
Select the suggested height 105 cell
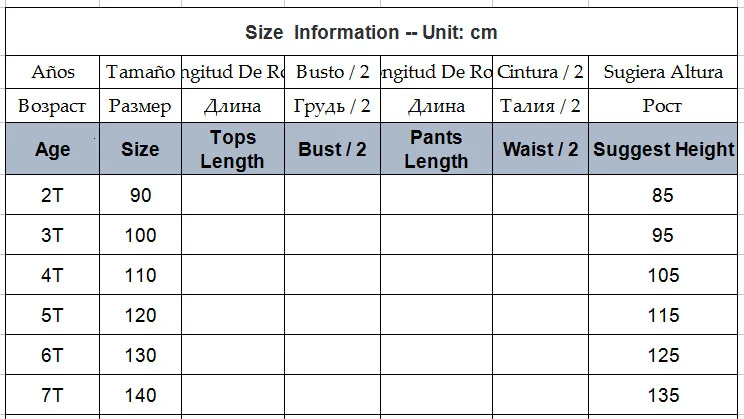point(663,276)
